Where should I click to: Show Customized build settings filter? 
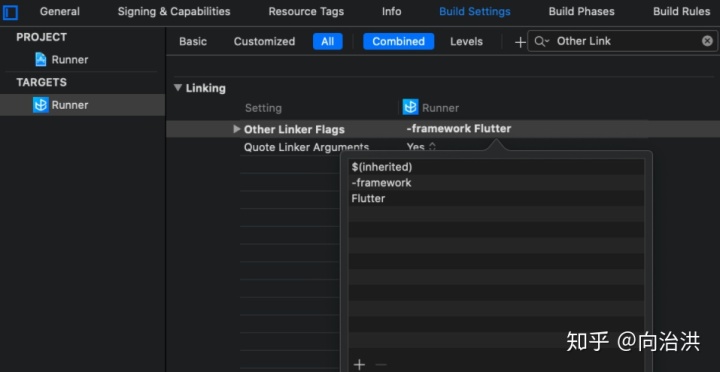point(264,41)
